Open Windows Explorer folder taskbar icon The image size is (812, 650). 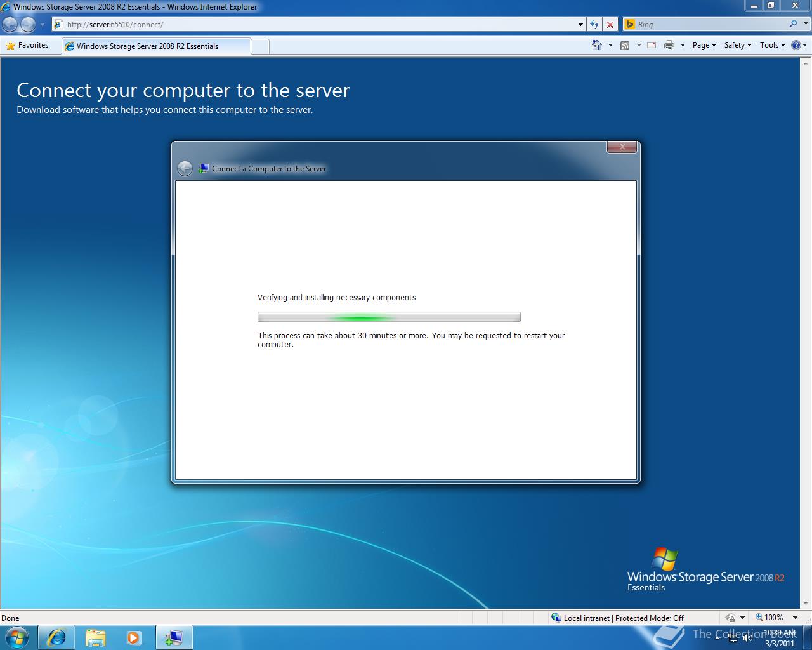pos(95,637)
